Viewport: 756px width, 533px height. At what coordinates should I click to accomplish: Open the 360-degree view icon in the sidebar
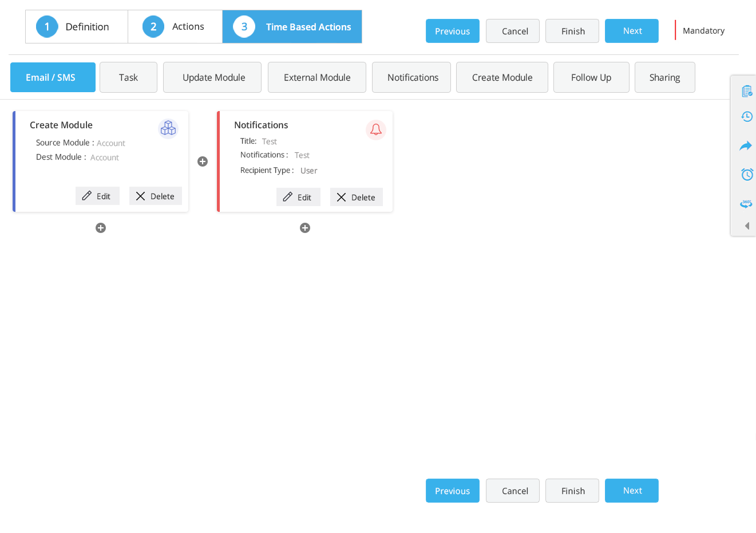[746, 203]
